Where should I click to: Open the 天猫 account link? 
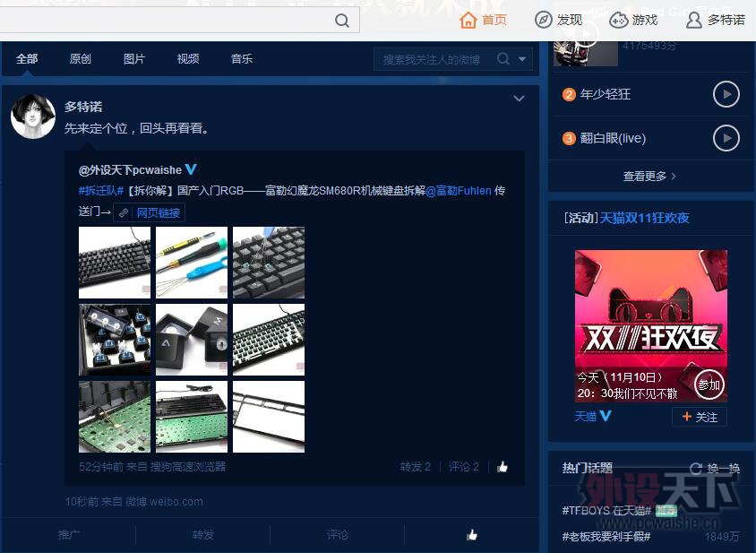[586, 416]
